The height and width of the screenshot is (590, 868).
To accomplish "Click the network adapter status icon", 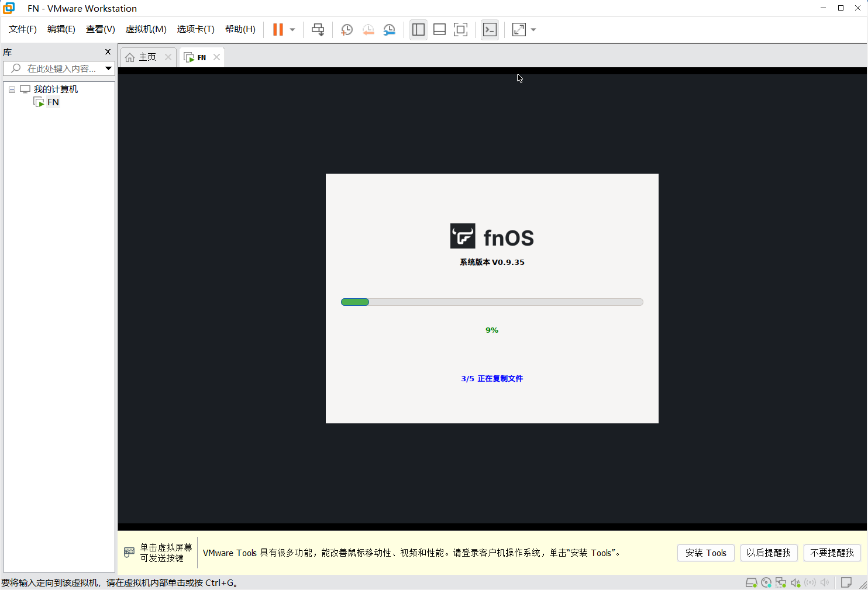I will coord(781,582).
